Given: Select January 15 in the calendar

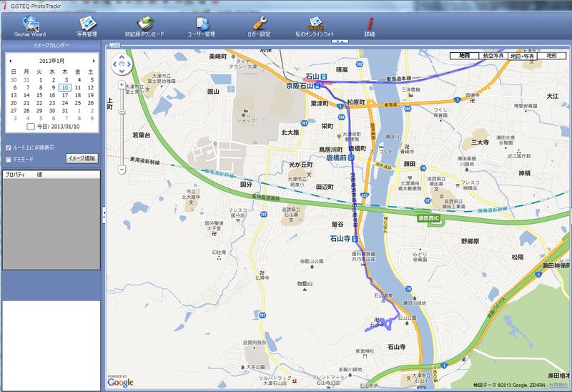Looking at the screenshot, I should tap(39, 95).
